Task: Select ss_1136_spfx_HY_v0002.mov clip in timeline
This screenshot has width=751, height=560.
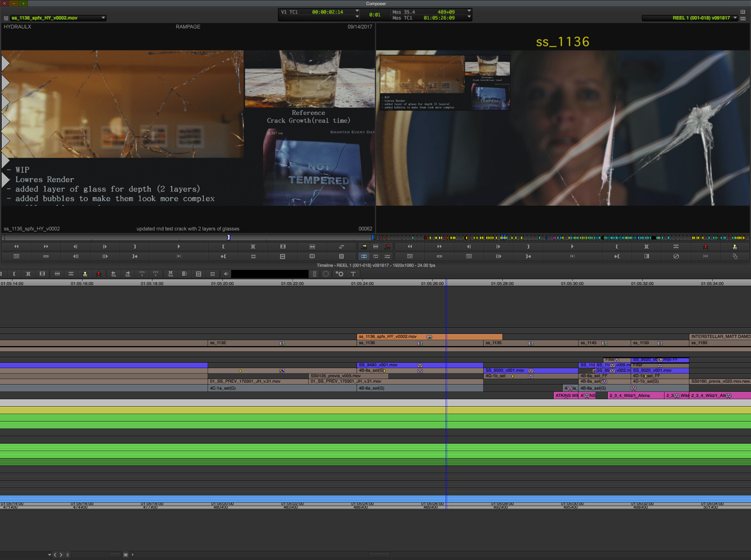Action: [x=429, y=337]
